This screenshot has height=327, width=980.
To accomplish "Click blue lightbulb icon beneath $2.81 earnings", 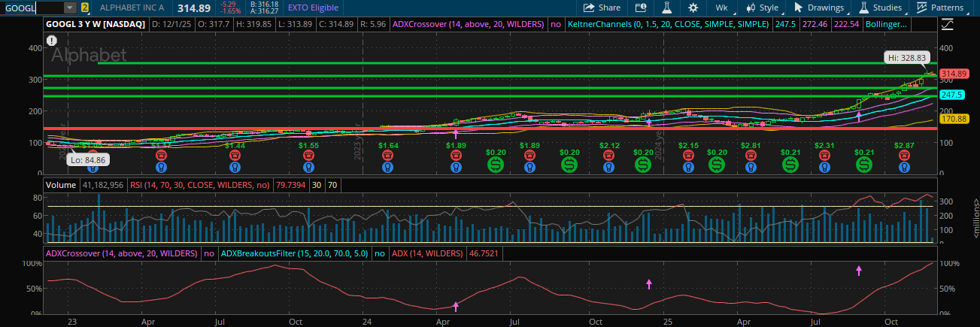I will pos(751,168).
